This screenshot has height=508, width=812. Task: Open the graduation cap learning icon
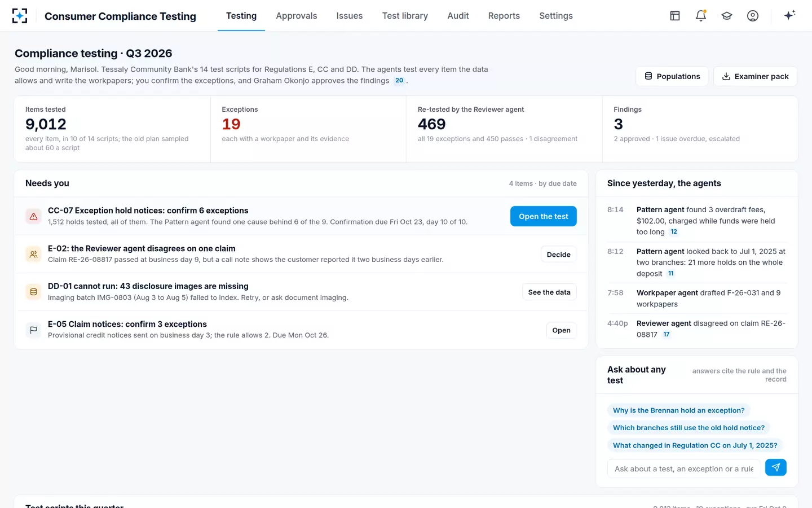click(x=727, y=16)
